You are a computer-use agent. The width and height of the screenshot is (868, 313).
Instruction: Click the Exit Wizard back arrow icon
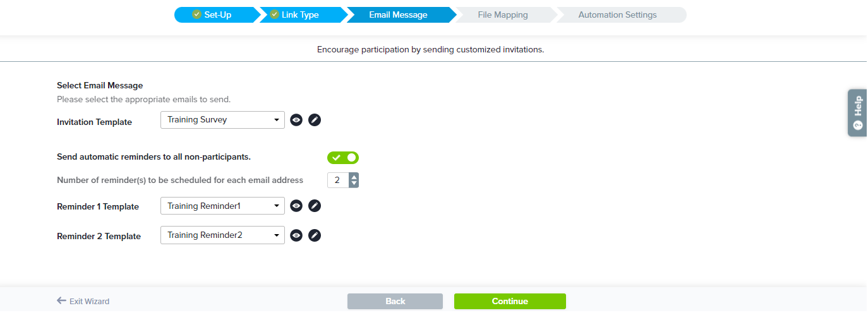coord(61,301)
